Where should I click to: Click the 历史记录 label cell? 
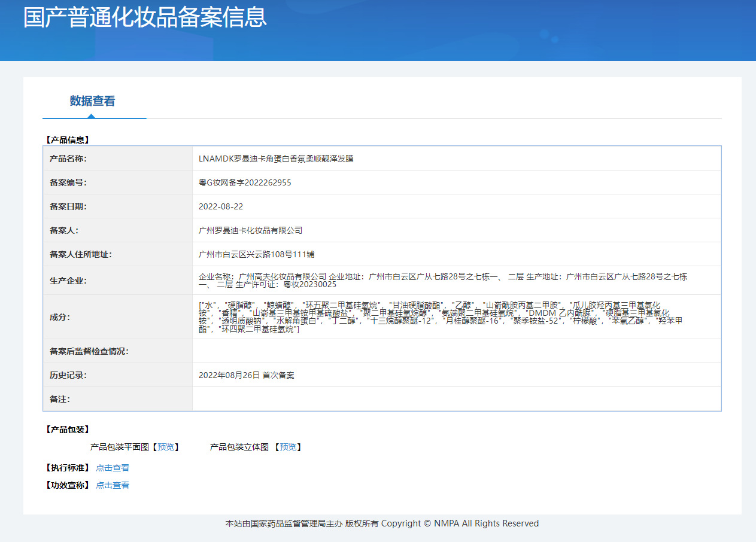click(118, 375)
